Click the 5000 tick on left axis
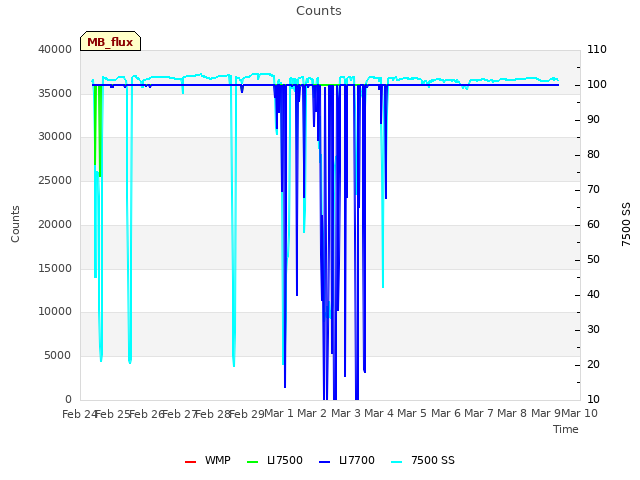This screenshot has width=640, height=480. 58,356
